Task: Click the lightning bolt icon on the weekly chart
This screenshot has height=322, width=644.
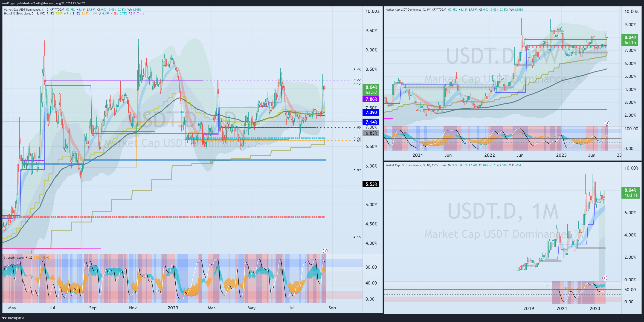Action: pyautogui.click(x=607, y=123)
